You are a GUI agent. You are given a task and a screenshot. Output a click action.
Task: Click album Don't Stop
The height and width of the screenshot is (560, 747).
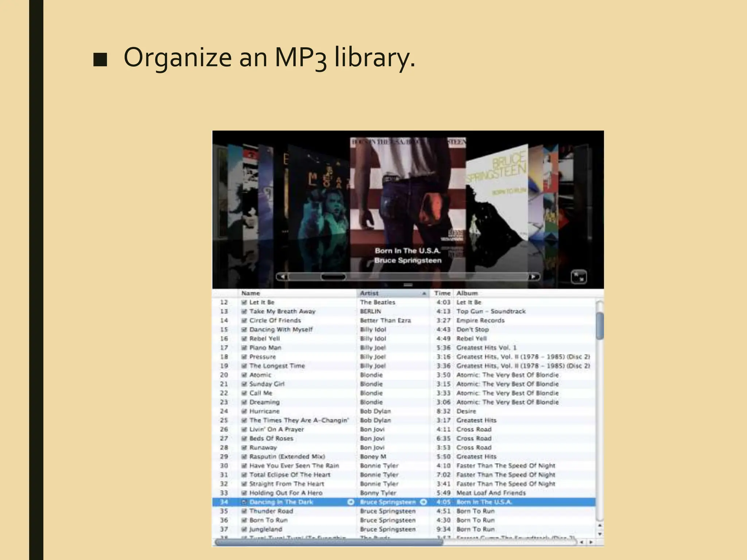click(472, 330)
